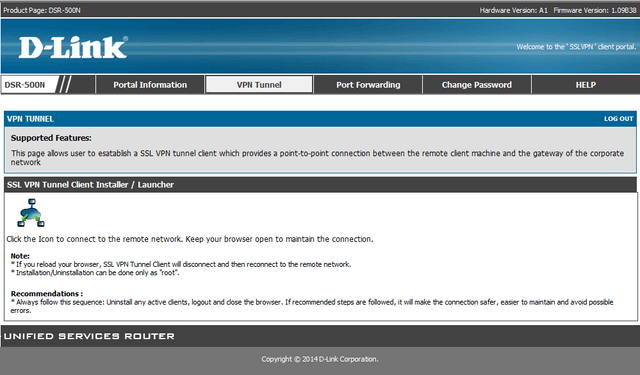Viewport: 640px width, 375px height.
Task: Click the Hardware Version: A1 text
Action: (513, 10)
